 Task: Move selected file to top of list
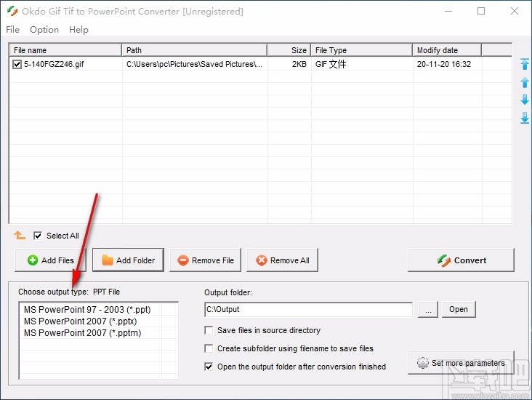(x=525, y=64)
